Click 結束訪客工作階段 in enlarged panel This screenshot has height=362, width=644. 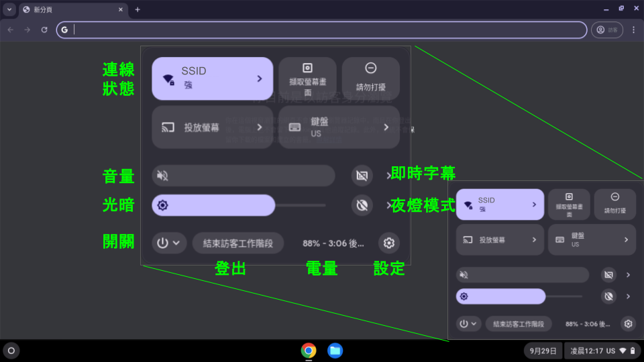[237, 243]
